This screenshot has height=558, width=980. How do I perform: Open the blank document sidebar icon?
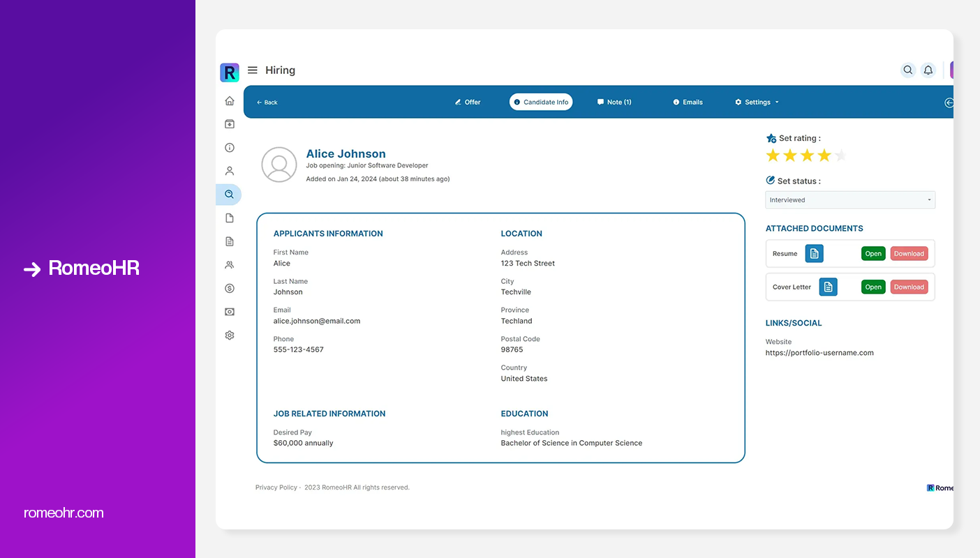tap(230, 218)
